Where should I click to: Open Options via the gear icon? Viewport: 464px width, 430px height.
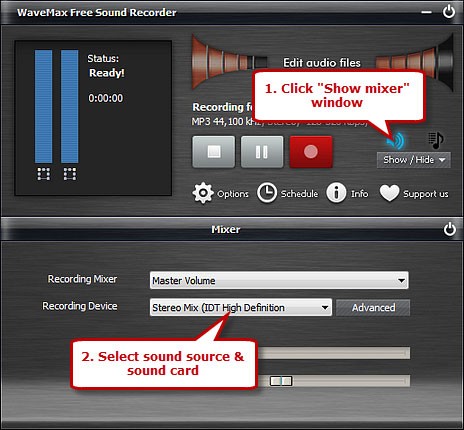[203, 193]
